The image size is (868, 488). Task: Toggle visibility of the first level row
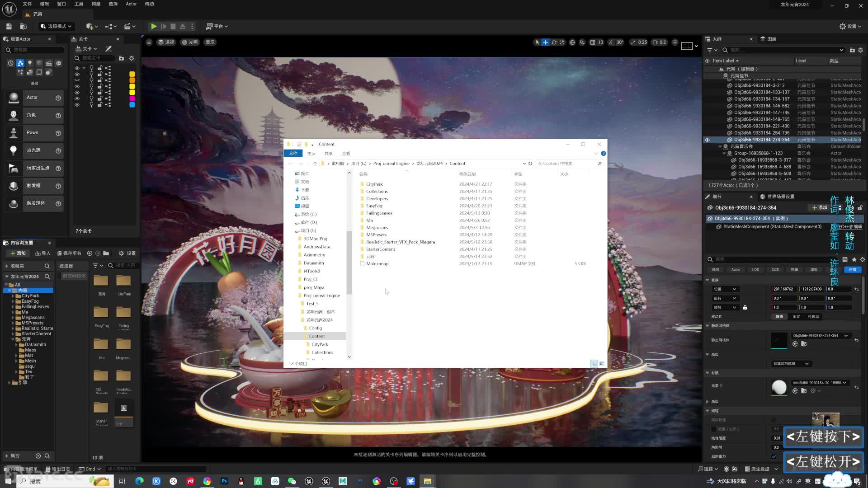[77, 68]
